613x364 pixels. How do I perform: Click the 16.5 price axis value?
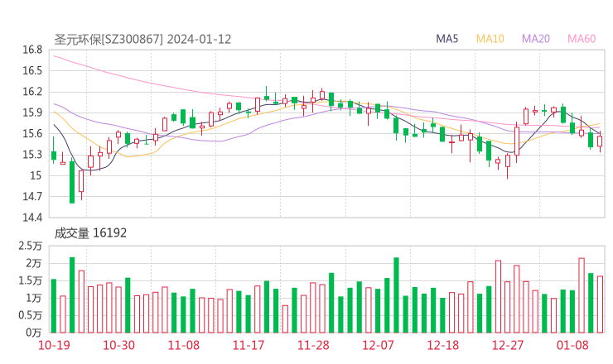click(32, 70)
